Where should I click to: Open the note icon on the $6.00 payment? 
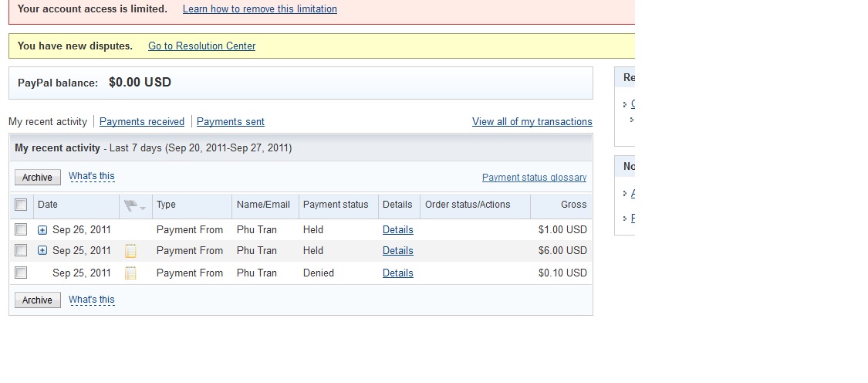click(130, 251)
